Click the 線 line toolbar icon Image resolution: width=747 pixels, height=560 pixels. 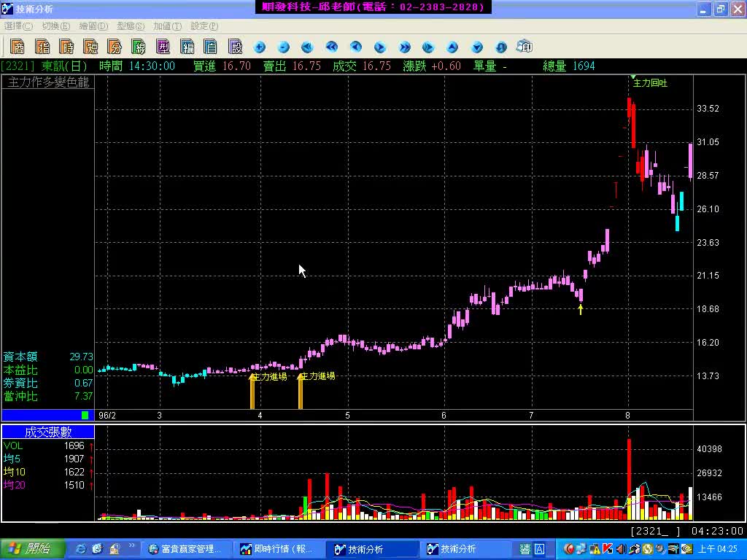point(139,47)
